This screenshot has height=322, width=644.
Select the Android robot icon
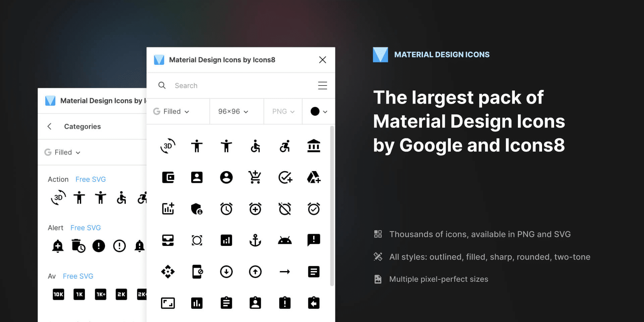point(284,240)
